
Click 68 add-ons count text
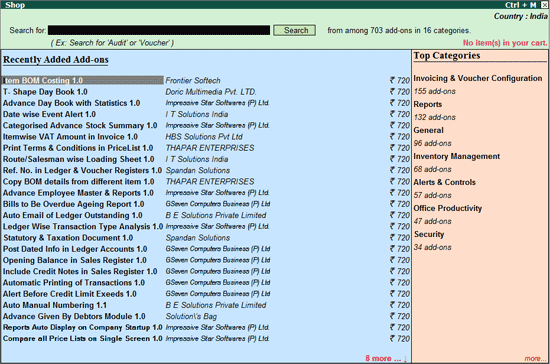point(432,169)
